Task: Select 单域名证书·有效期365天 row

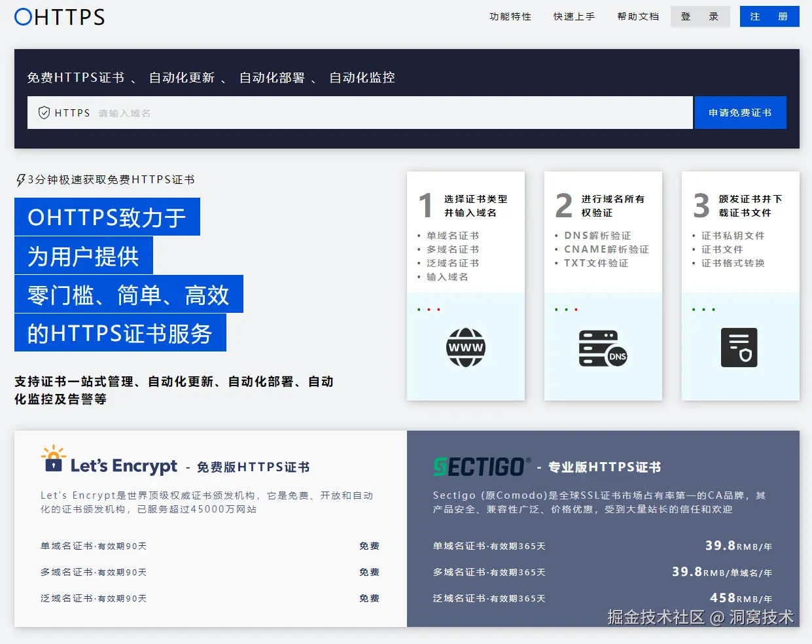Action: click(x=603, y=546)
